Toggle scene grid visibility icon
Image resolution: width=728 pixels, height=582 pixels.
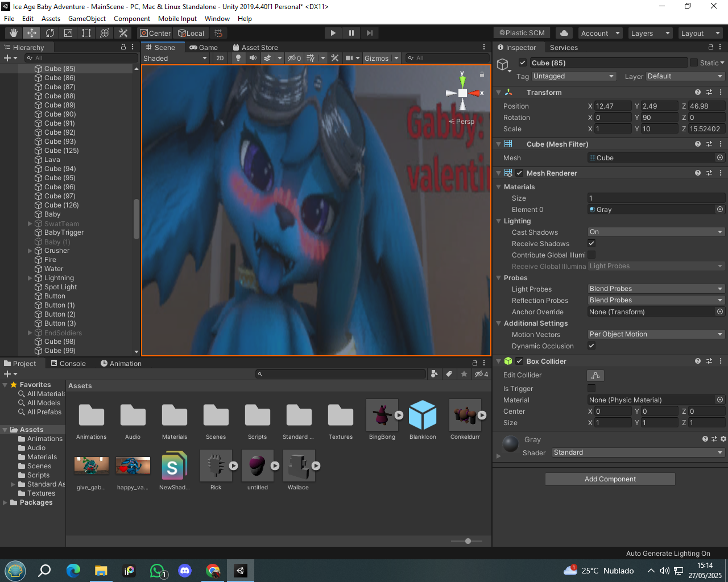coord(311,58)
